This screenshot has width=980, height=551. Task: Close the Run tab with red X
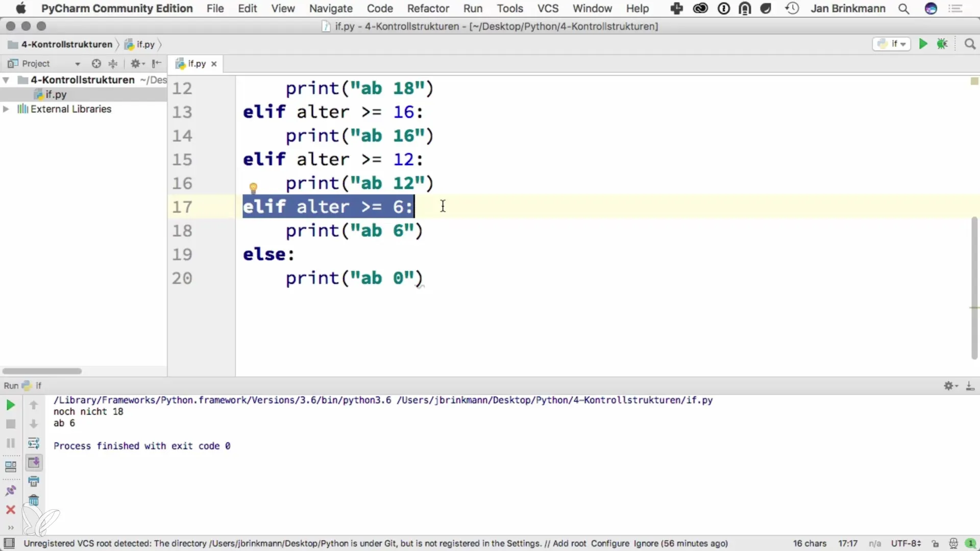coord(10,509)
